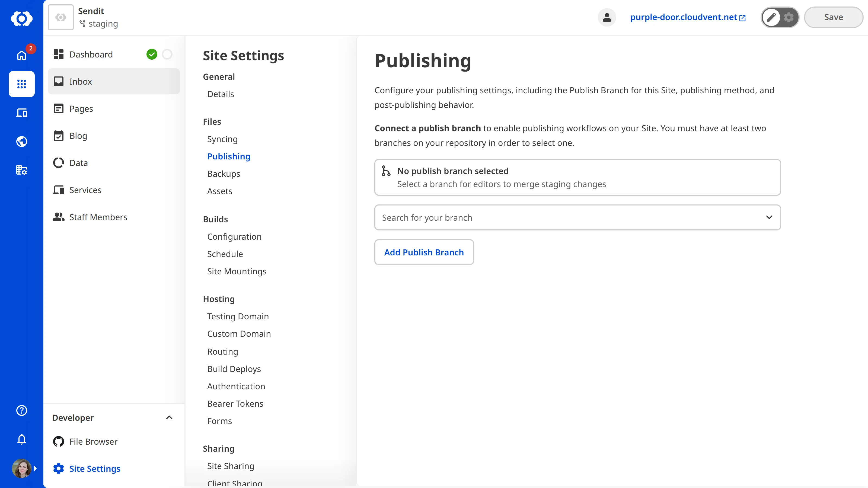Click the globe icon in blue sidebar
Image resolution: width=868 pixels, height=488 pixels.
[x=22, y=142]
